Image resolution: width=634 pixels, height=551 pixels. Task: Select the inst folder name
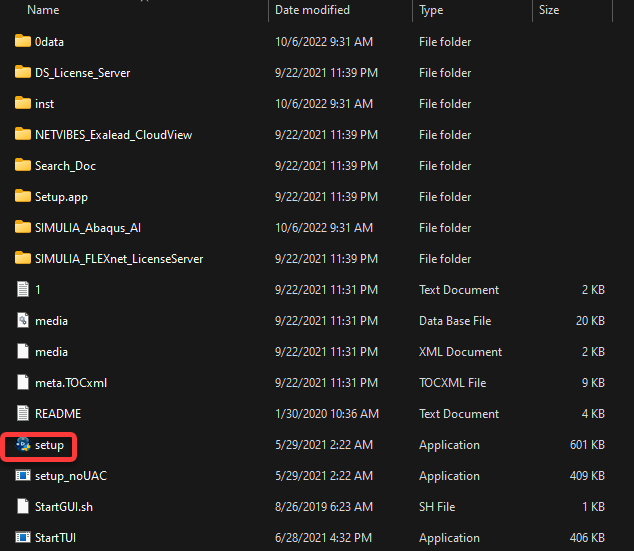point(44,104)
